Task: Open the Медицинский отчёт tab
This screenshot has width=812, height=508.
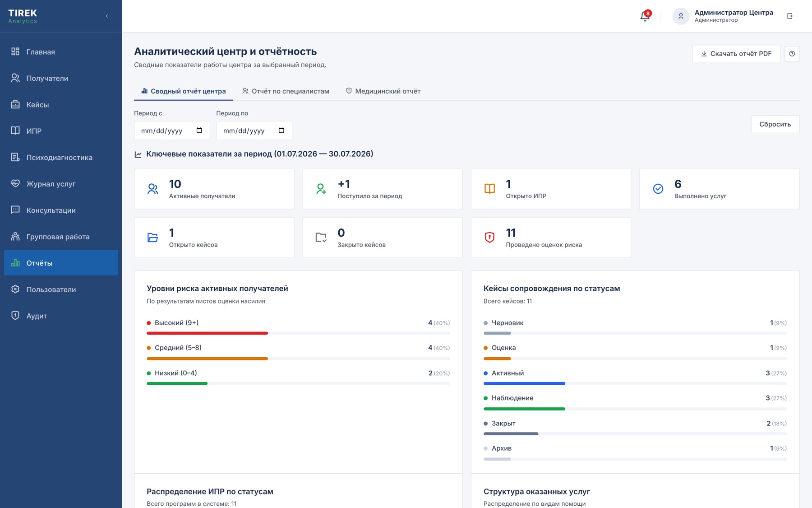Action: [383, 91]
